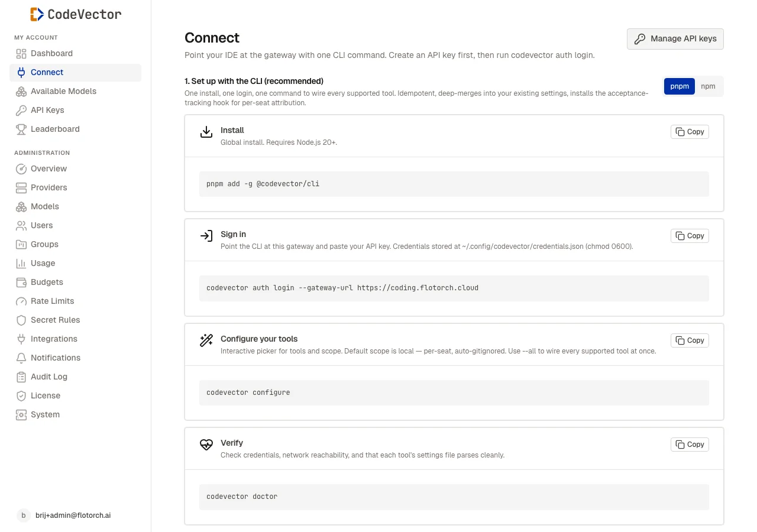The width and height of the screenshot is (757, 532).
Task: Click the codevector doctor code block
Action: point(454,497)
